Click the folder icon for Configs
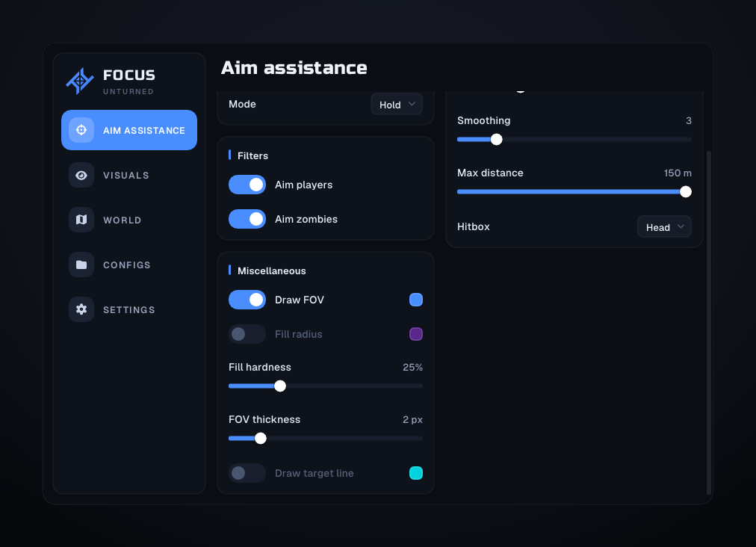756x547 pixels. pos(81,265)
